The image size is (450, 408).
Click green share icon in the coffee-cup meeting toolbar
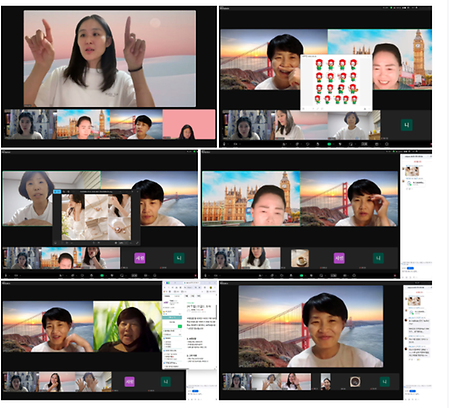coord(301,275)
